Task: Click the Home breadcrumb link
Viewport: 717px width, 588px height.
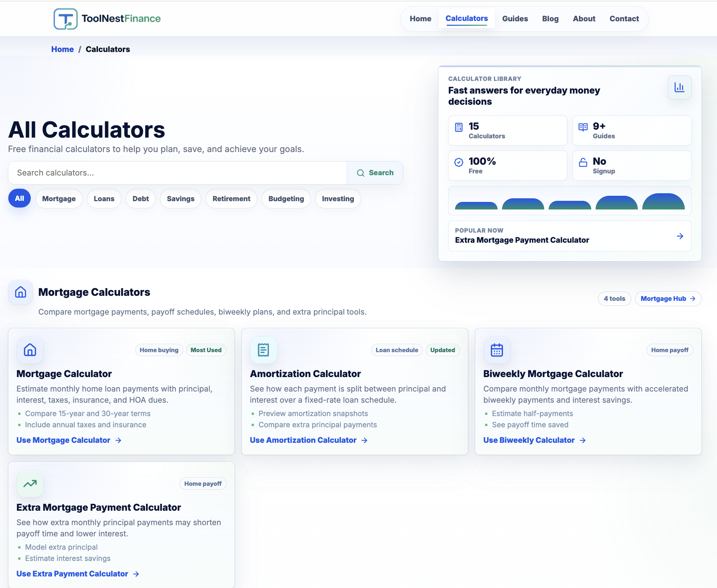Action: tap(63, 49)
